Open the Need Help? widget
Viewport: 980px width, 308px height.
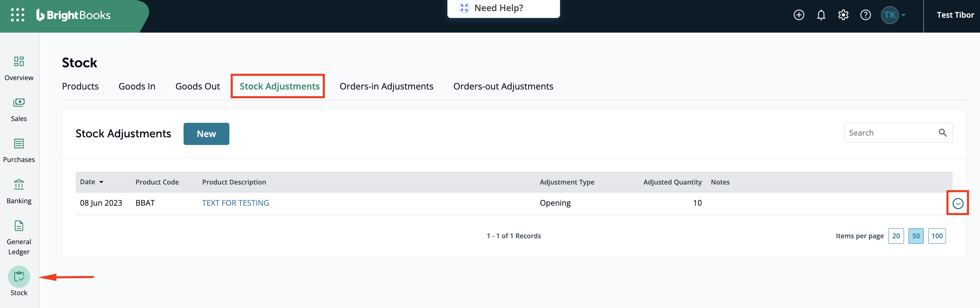(x=503, y=8)
